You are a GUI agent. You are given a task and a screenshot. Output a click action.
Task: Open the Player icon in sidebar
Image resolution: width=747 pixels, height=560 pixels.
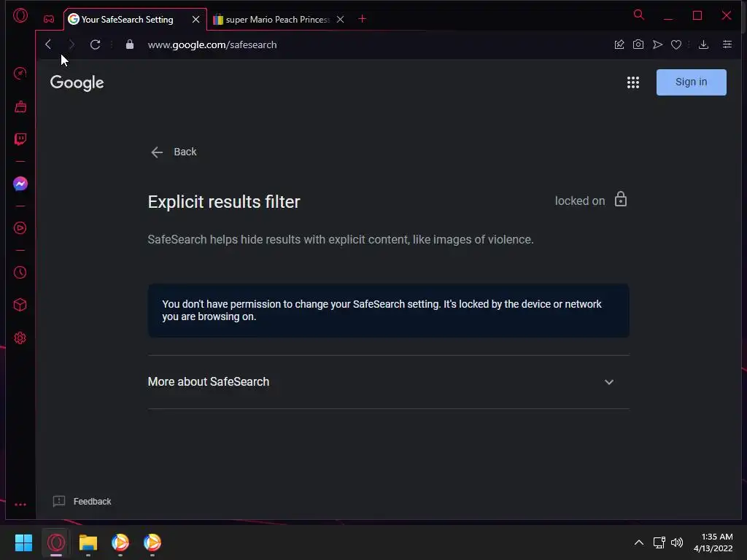click(x=20, y=228)
